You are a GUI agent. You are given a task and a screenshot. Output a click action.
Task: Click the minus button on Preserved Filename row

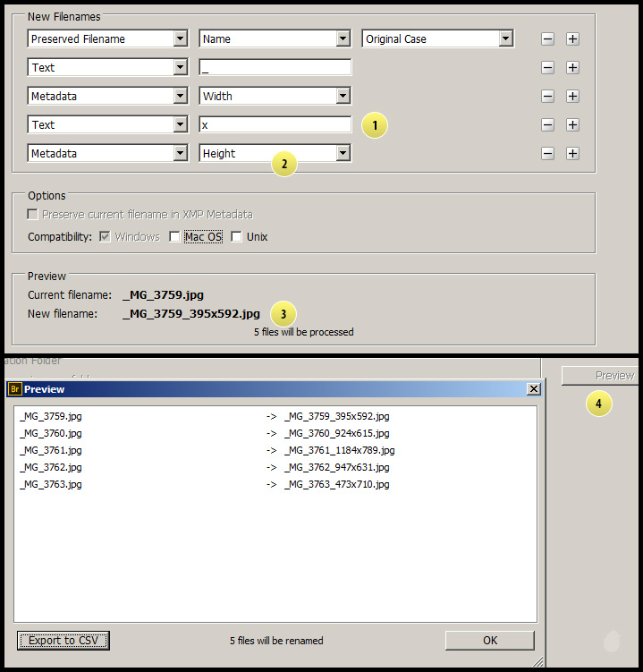click(547, 39)
